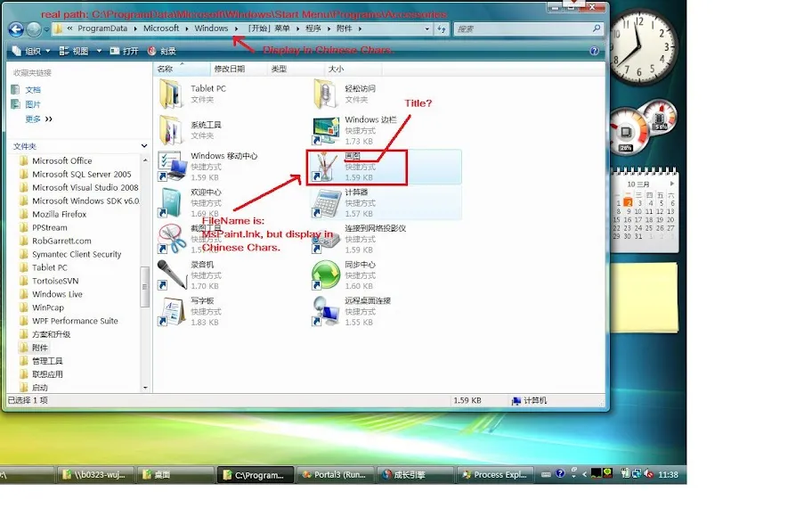Click the Microsoft breadcrumb in address bar
The image size is (812, 508).
[161, 29]
